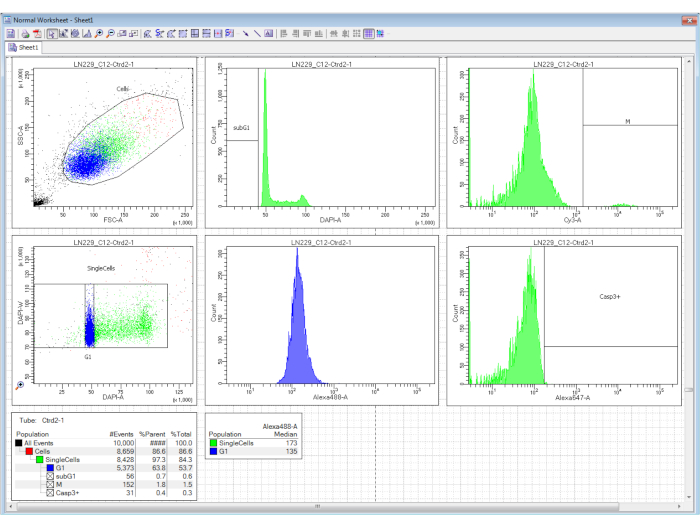Click the Cy3-A histogram plot title

(x=562, y=64)
